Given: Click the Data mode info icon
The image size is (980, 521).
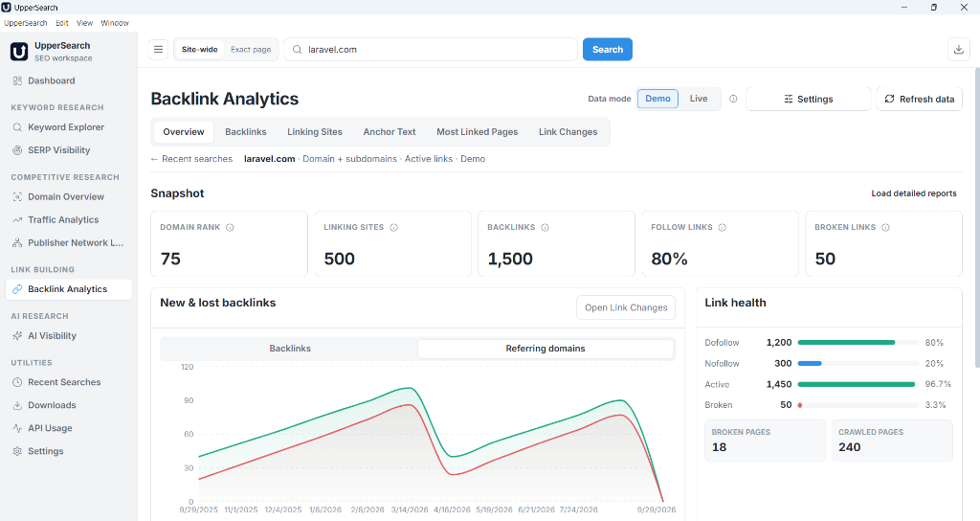Looking at the screenshot, I should pos(733,99).
